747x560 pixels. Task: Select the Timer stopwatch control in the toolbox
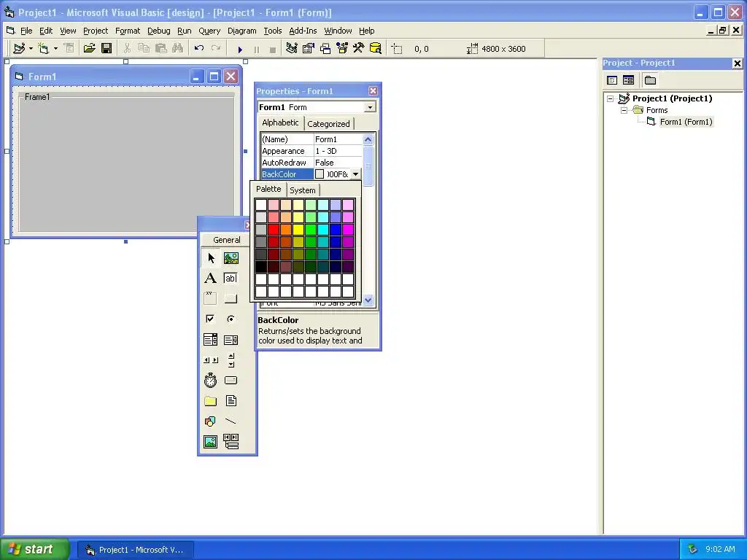pos(211,381)
